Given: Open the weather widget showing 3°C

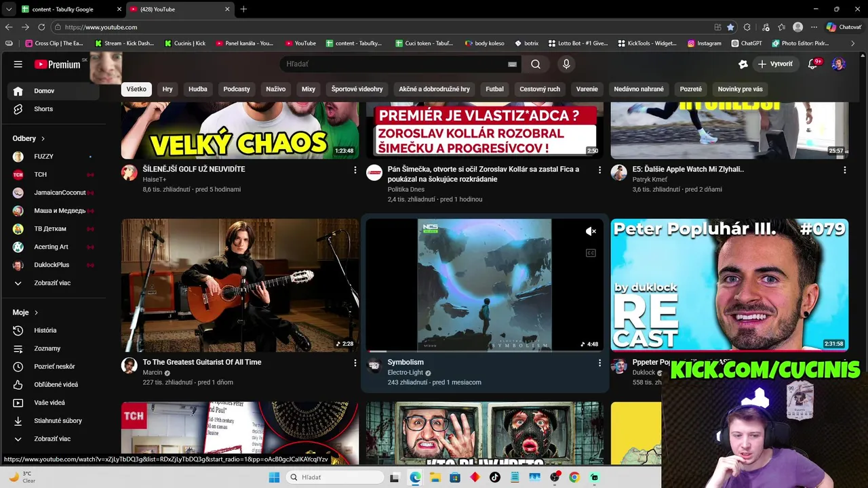Looking at the screenshot, I should pos(22,477).
